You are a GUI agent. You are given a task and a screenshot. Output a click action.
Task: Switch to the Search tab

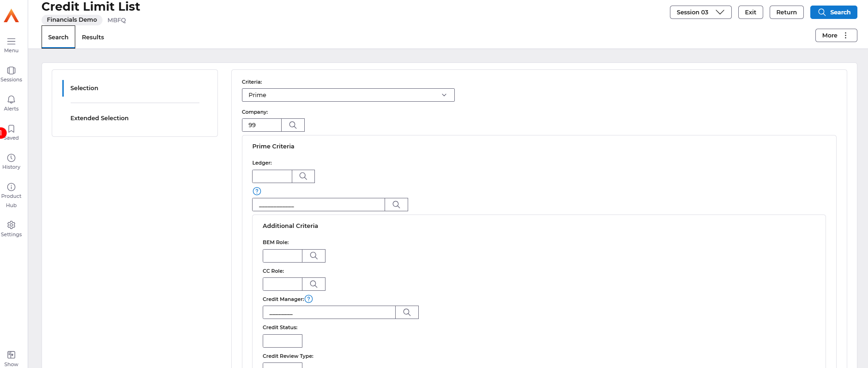(58, 37)
